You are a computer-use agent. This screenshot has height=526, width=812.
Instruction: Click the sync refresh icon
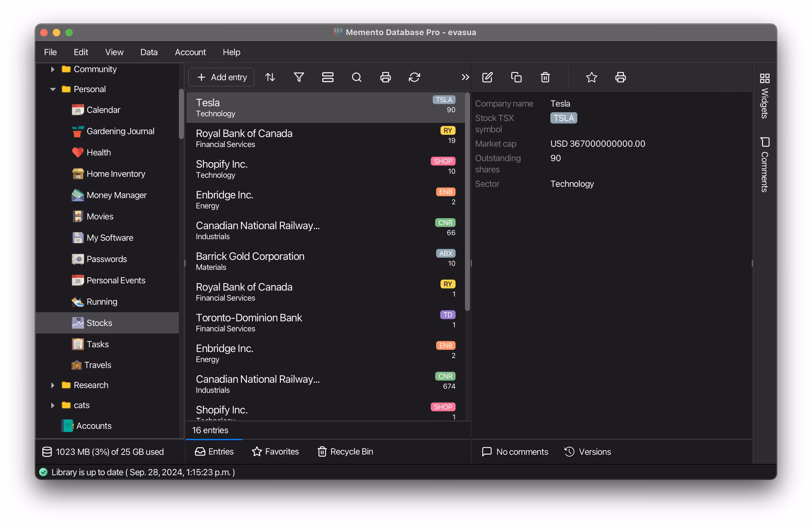tap(414, 77)
